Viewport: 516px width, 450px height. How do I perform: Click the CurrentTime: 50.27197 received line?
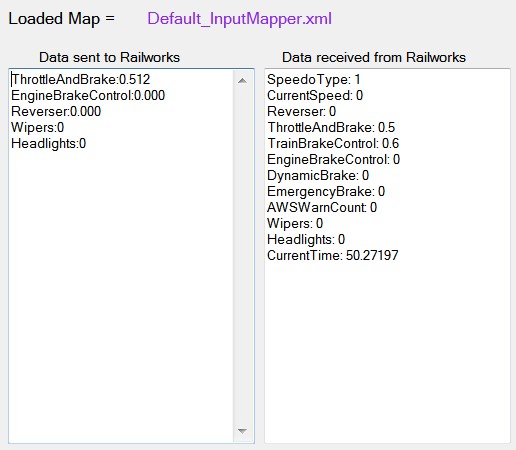click(x=333, y=256)
